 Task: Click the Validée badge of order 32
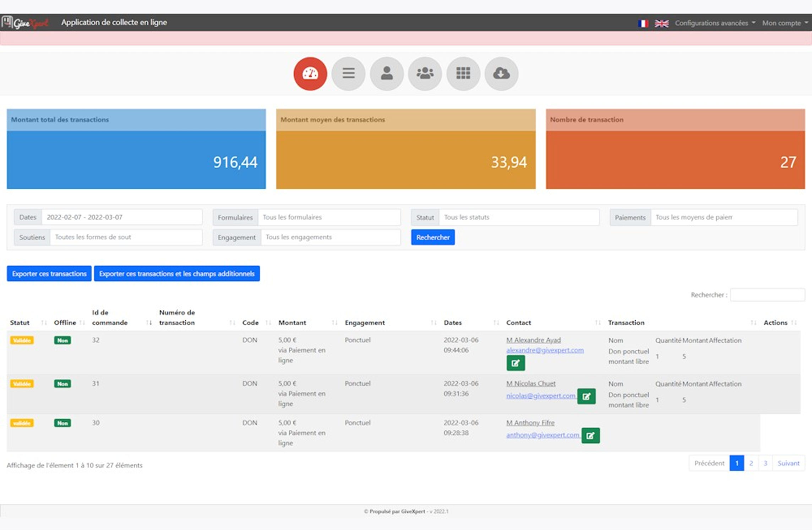point(22,340)
